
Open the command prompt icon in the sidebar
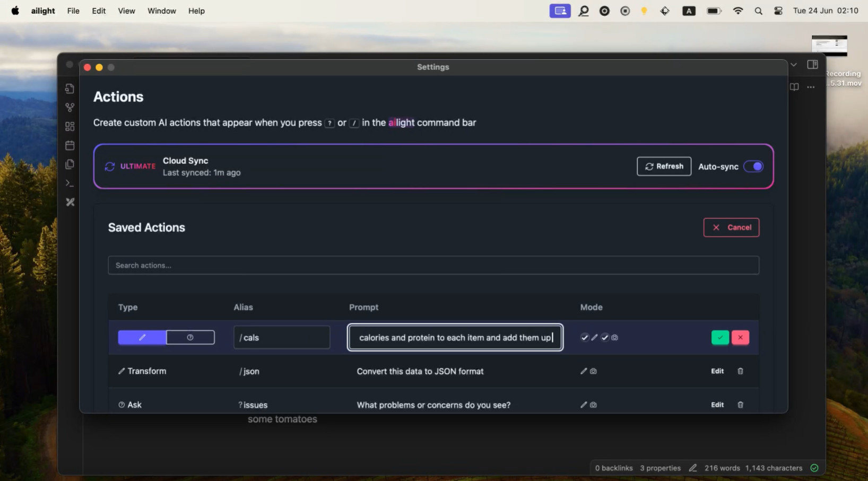pyautogui.click(x=70, y=183)
